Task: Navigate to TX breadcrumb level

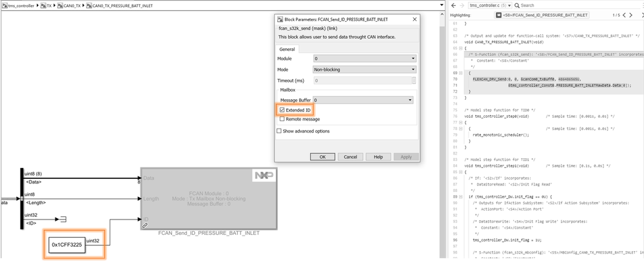Action: point(49,6)
